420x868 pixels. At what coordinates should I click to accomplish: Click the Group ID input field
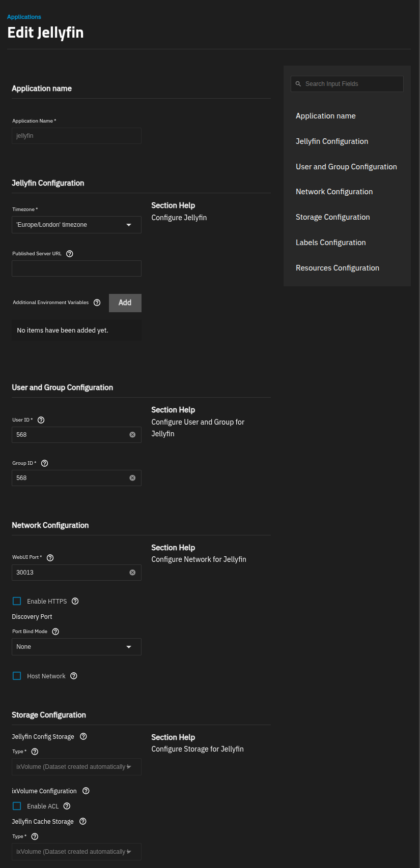coord(76,478)
